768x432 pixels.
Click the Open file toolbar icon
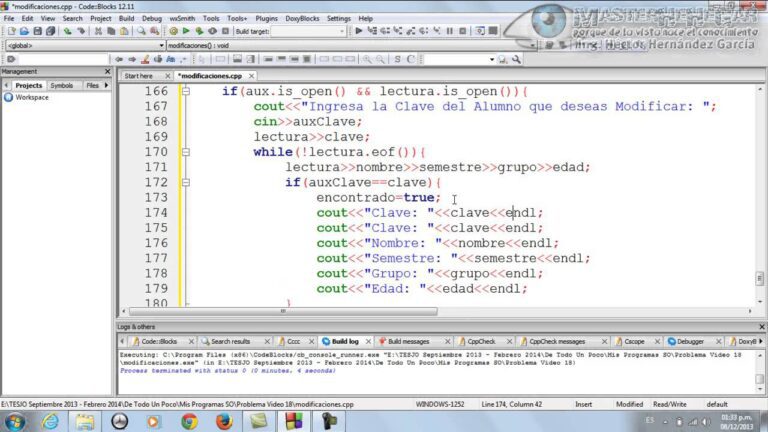[x=24, y=31]
